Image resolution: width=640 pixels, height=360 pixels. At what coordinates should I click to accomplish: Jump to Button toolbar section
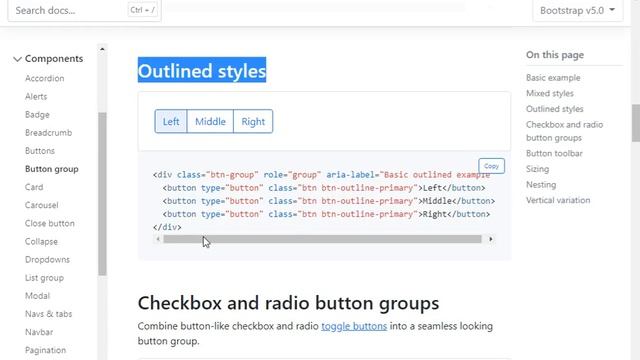point(554,153)
